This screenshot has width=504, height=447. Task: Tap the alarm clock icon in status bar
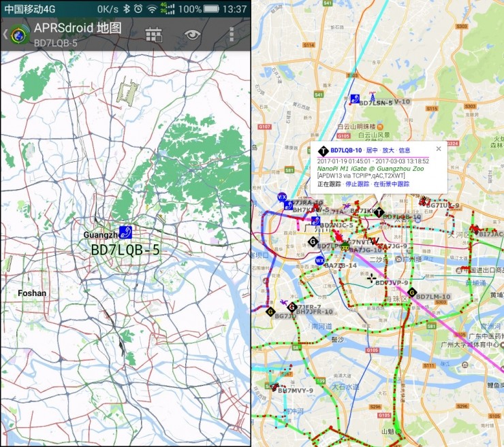point(138,9)
